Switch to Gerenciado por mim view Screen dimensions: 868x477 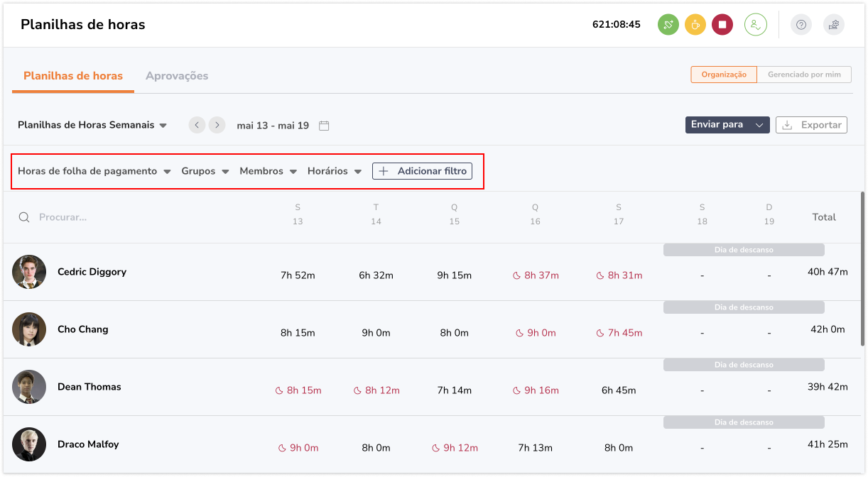804,75
